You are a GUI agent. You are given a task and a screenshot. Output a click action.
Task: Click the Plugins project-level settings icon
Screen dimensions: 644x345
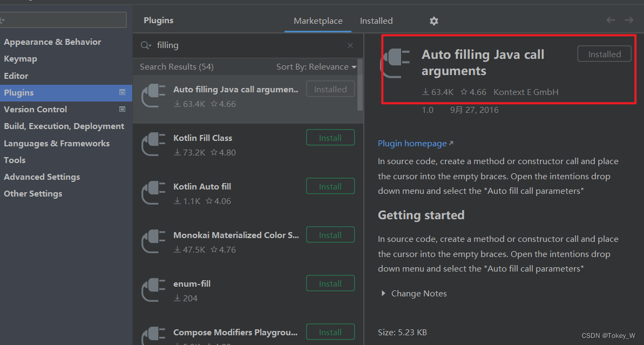(122, 92)
